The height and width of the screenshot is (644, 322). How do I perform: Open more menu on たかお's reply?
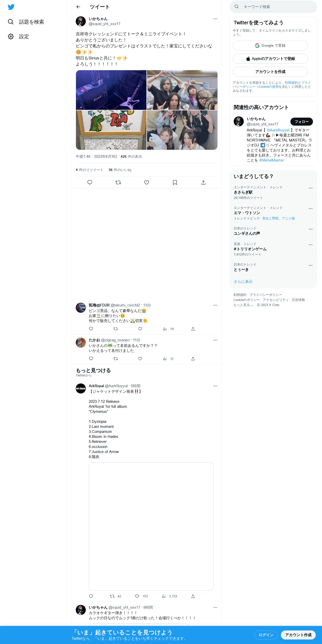(215, 340)
